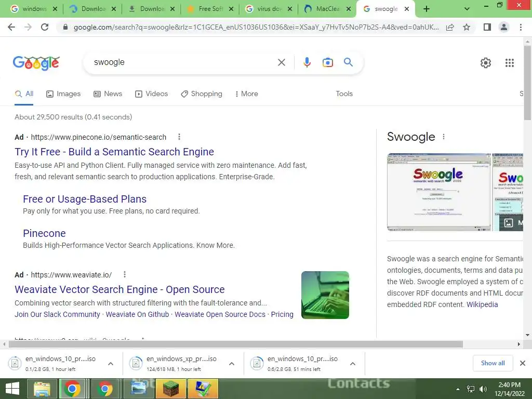
Task: Open more options beside Swoogle panel title
Action: [444, 137]
